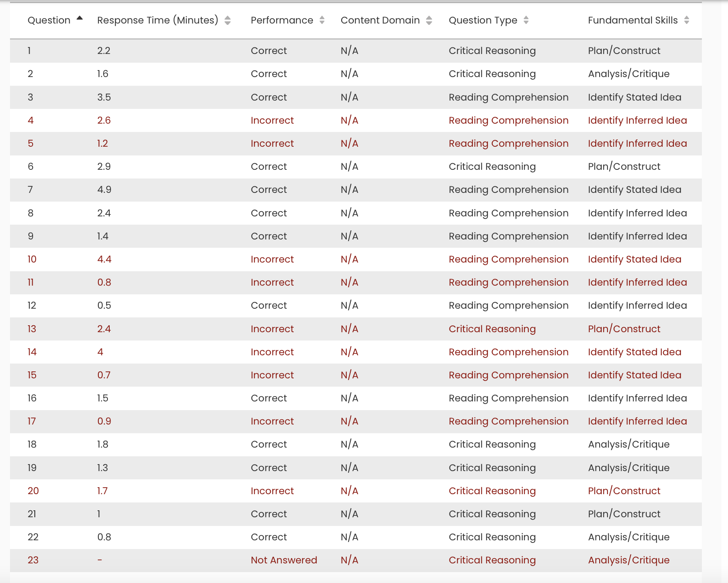The width and height of the screenshot is (728, 583).
Task: Click the Incorrect label on question 13
Action: pos(272,329)
